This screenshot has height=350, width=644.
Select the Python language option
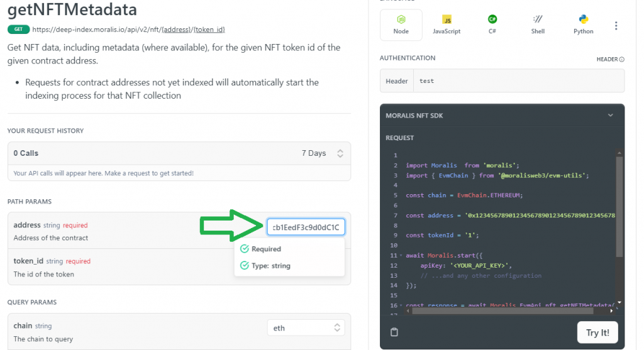583,25
